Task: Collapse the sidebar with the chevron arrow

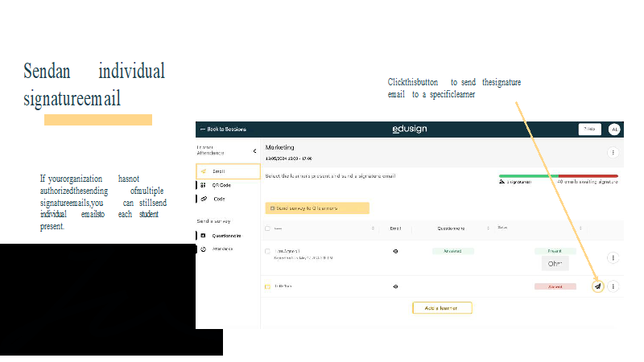Action: click(x=254, y=150)
